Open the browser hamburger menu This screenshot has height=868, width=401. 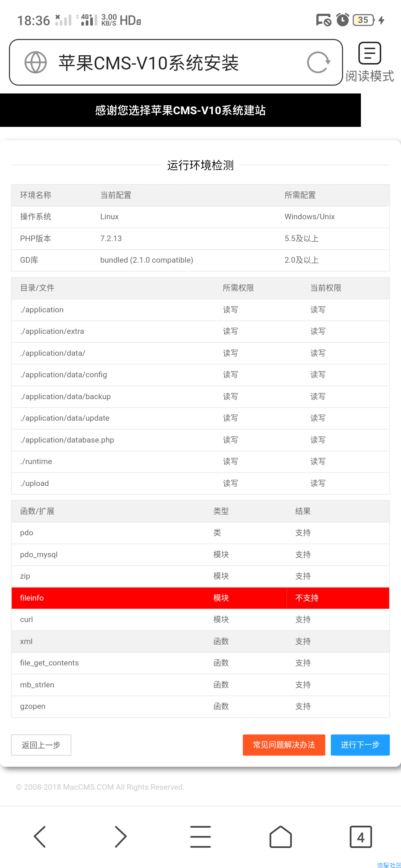[200, 837]
